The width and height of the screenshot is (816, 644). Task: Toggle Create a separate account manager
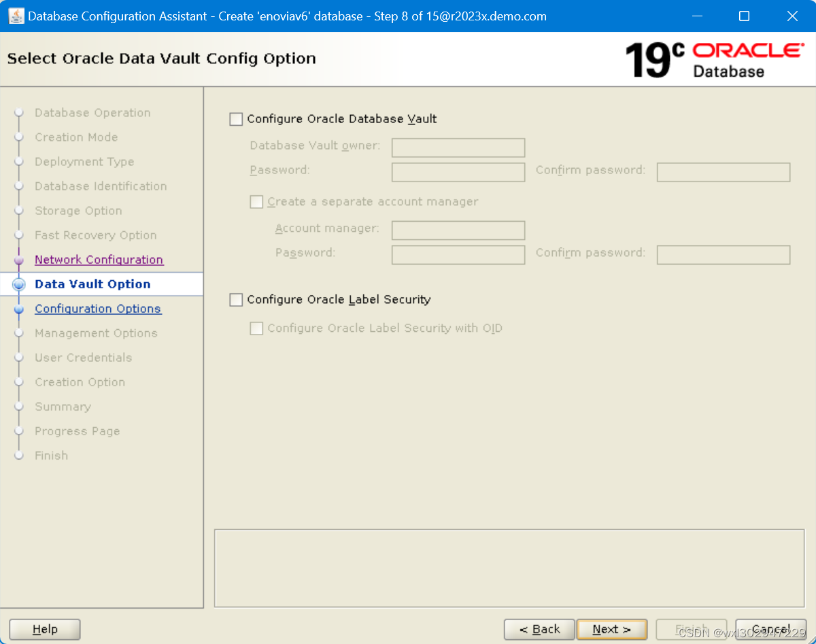pos(256,202)
